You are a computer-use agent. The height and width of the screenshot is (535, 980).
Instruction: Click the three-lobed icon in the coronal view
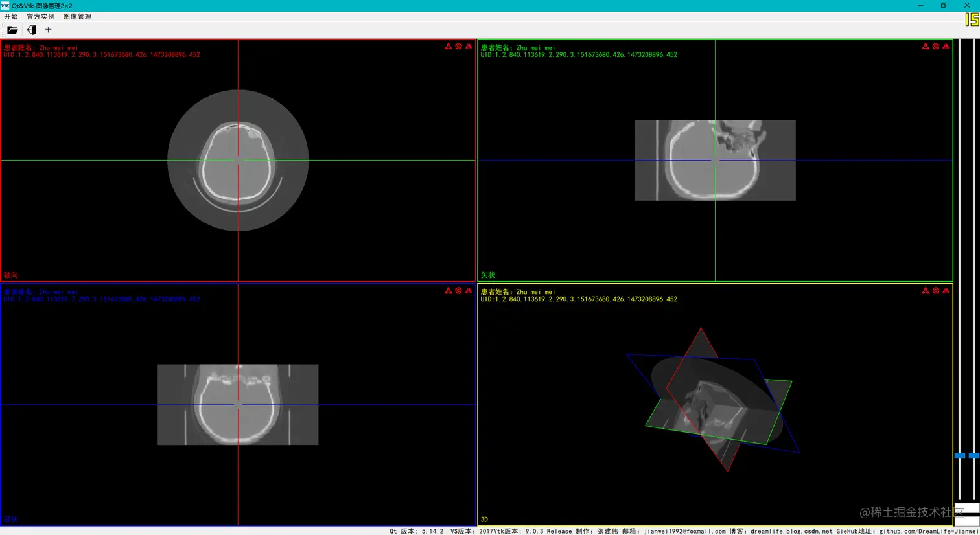(448, 291)
